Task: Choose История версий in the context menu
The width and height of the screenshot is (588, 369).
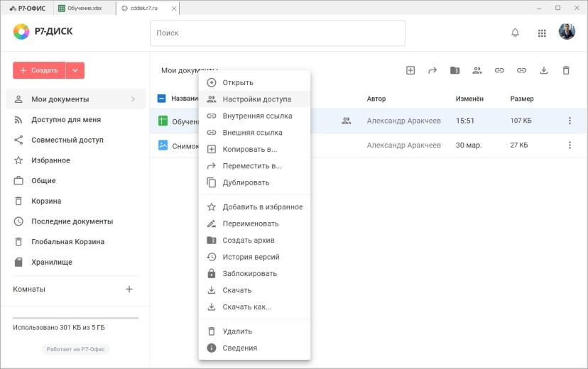Action: [x=255, y=257]
